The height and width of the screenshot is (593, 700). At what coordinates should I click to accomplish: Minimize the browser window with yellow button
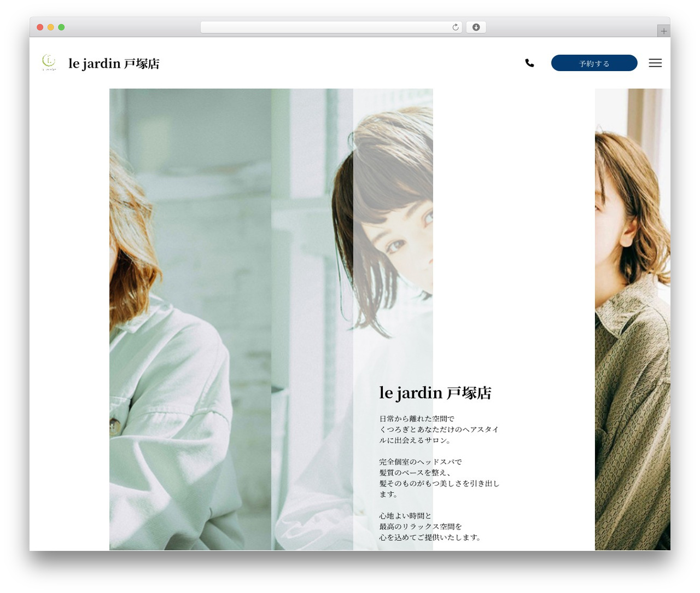click(51, 27)
